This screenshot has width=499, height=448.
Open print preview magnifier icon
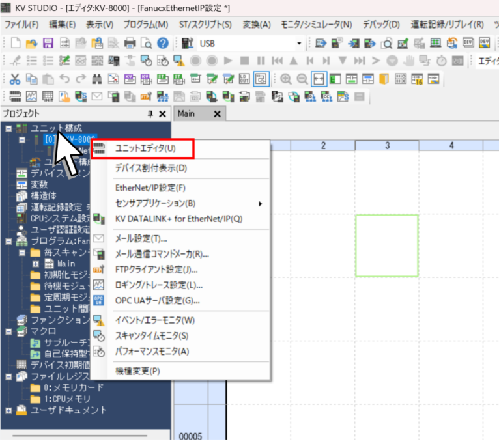click(147, 43)
